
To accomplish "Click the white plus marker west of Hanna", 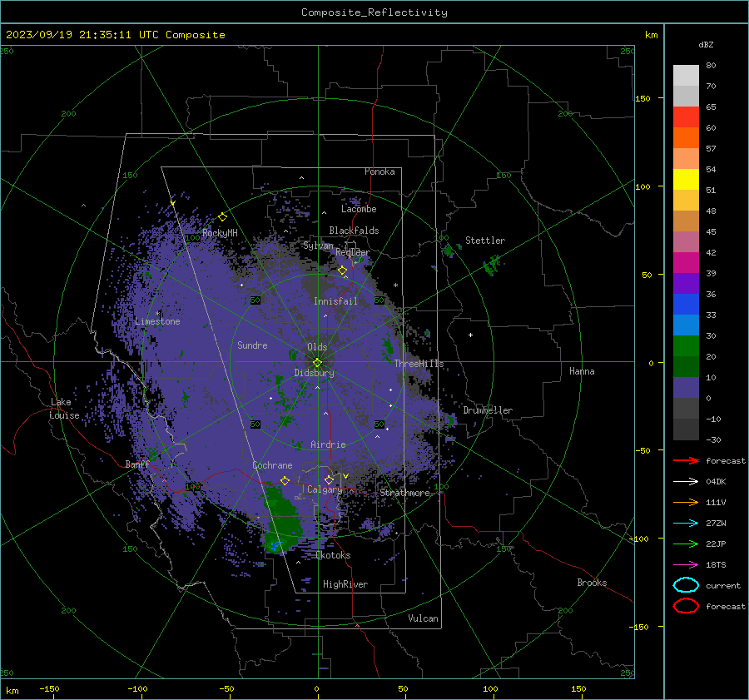I will (470, 335).
